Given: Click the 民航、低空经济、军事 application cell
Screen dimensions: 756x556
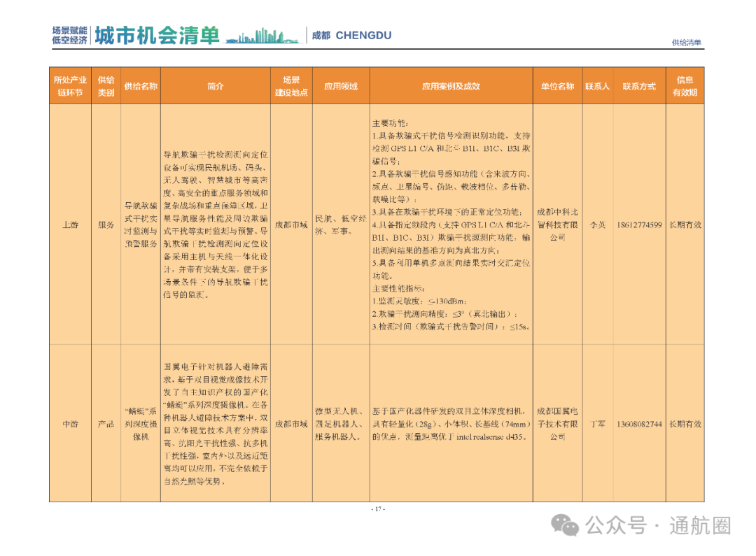Looking at the screenshot, I should [341, 224].
